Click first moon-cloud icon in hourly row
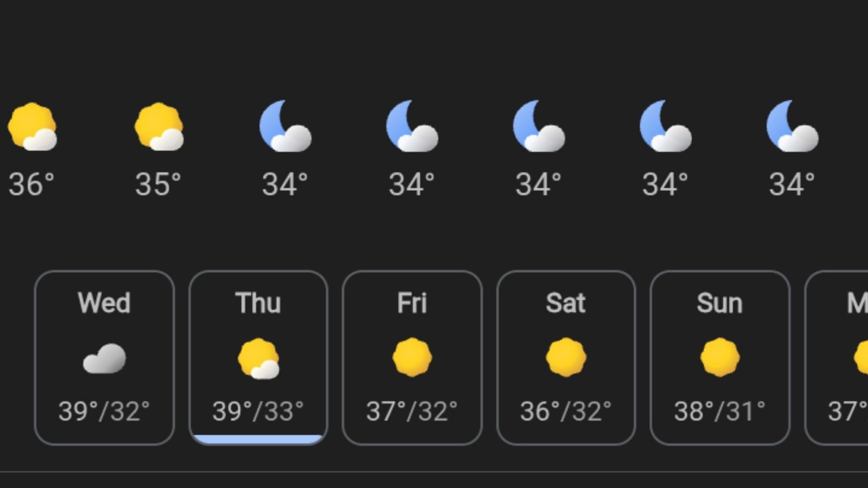 [x=285, y=126]
